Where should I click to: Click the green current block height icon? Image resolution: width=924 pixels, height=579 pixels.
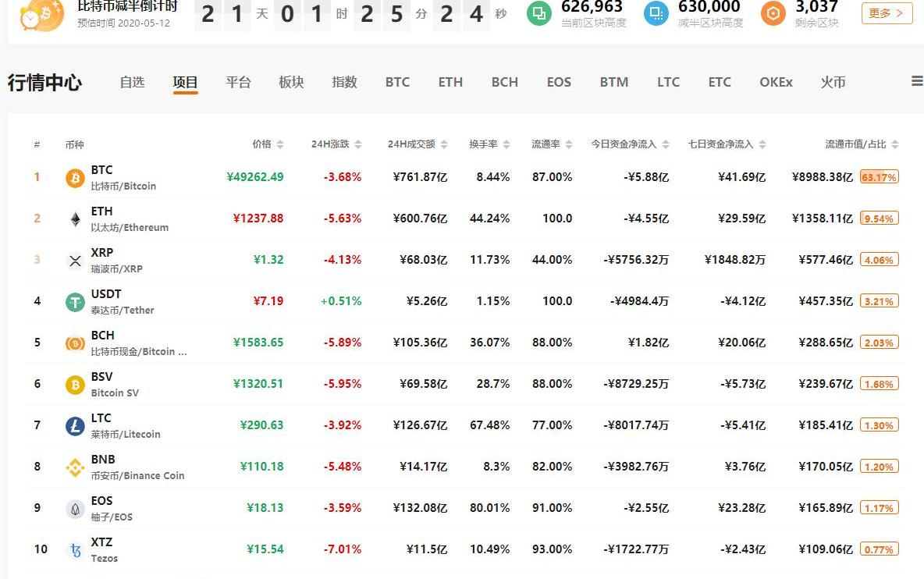point(538,13)
